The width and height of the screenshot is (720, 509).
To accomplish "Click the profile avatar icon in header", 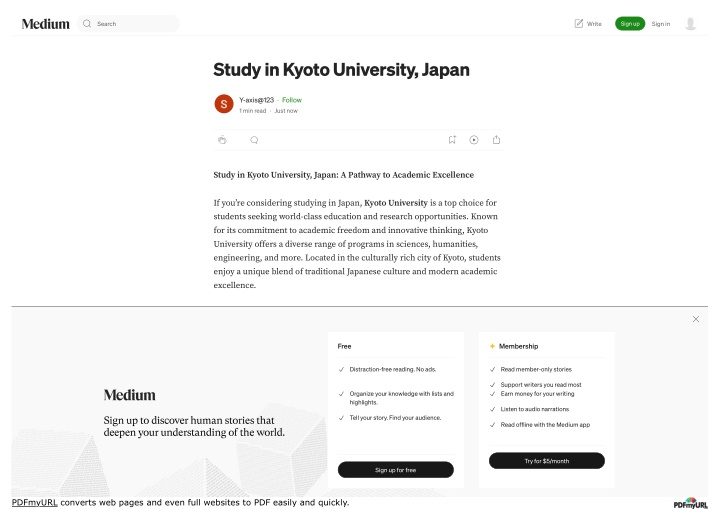I will [x=690, y=23].
